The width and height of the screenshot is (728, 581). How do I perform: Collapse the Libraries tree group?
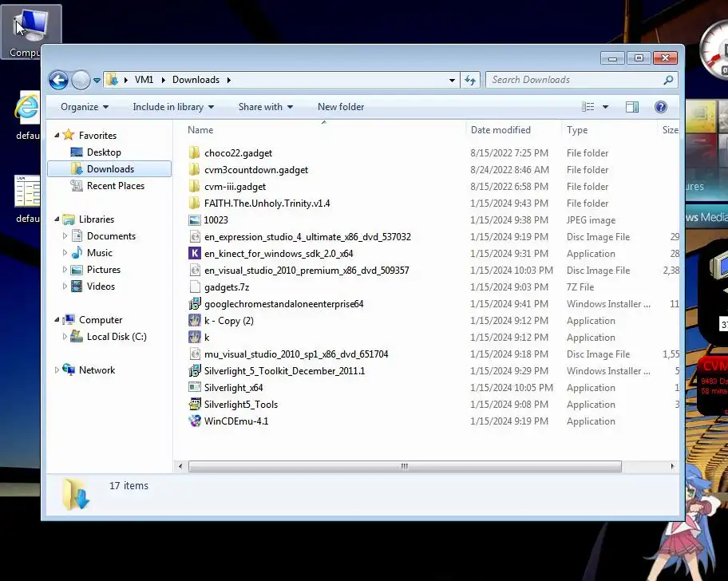click(57, 219)
